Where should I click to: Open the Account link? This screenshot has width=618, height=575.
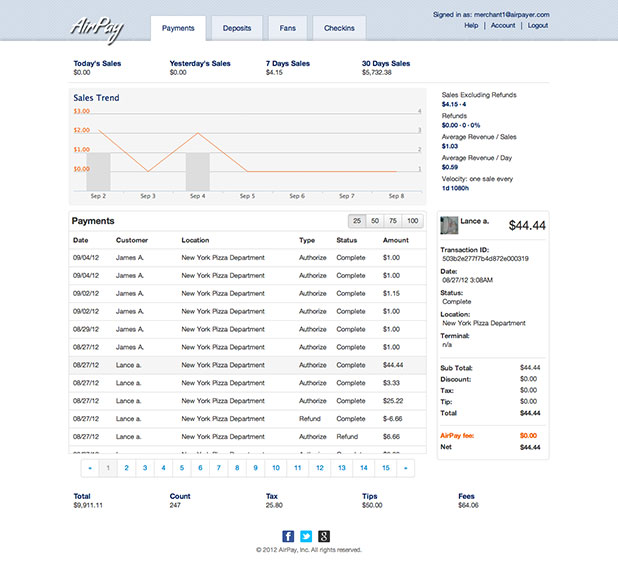tap(503, 25)
